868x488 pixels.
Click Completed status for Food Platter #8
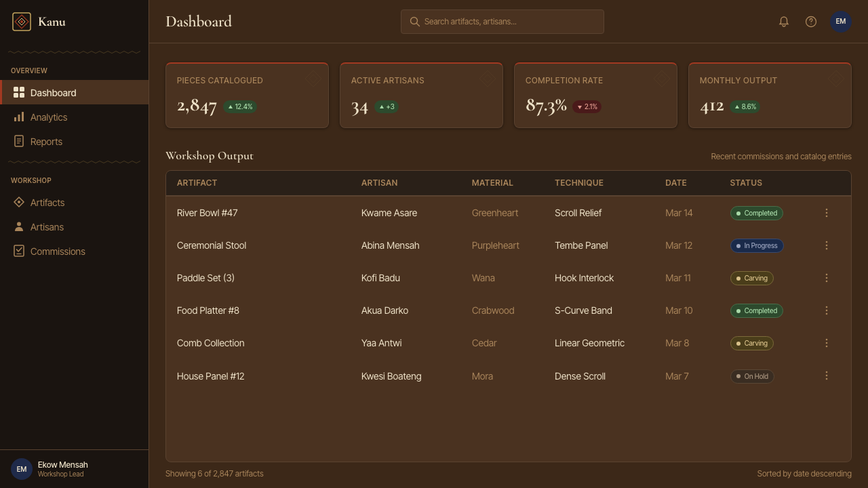pyautogui.click(x=757, y=310)
